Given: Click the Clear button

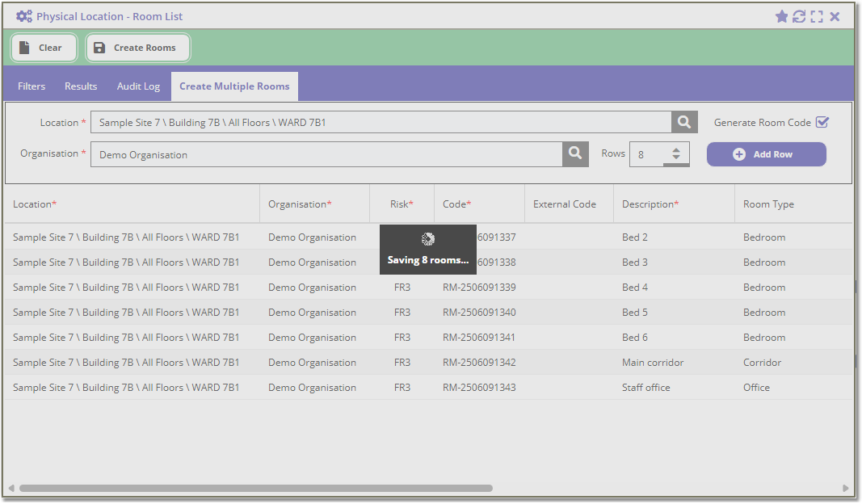Looking at the screenshot, I should click(x=44, y=48).
